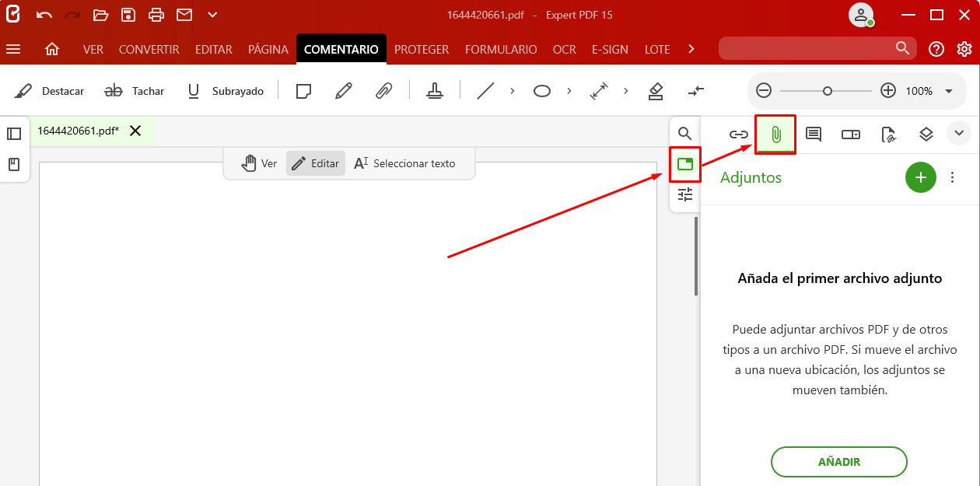Screen dimensions: 980x486
Task: Add a sticky note comment
Action: [x=304, y=91]
